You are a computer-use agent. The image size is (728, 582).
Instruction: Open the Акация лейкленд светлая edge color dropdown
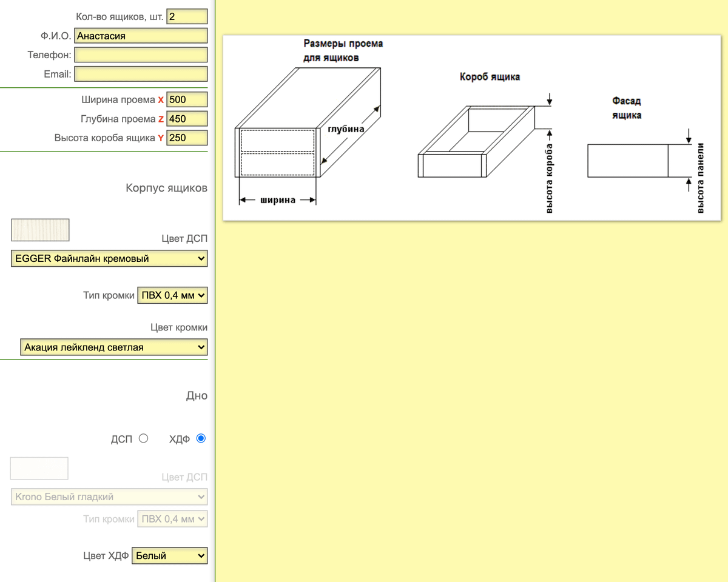(113, 347)
